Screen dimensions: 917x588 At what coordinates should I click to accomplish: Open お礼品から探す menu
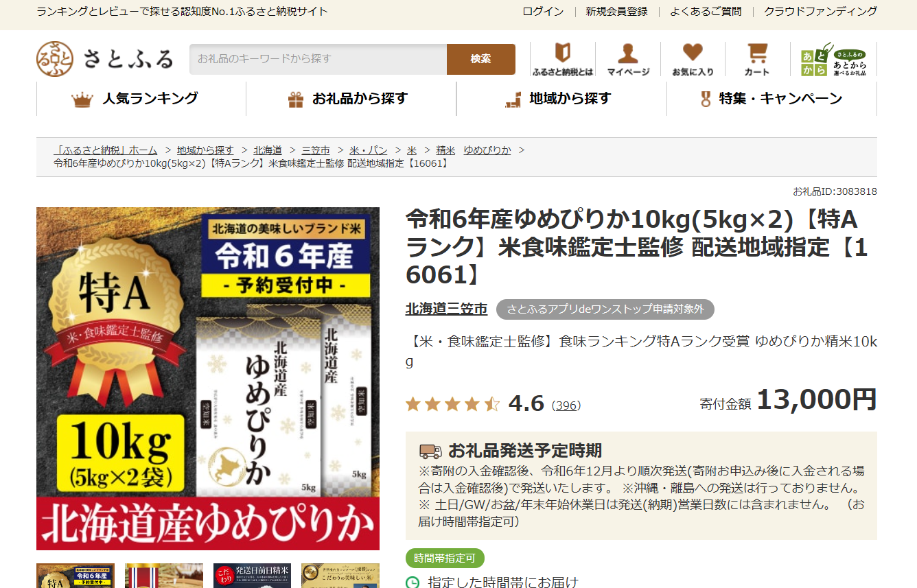pyautogui.click(x=351, y=99)
